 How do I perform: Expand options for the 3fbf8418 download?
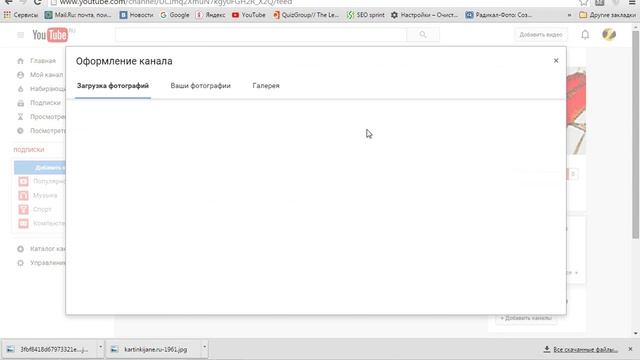(x=100, y=348)
